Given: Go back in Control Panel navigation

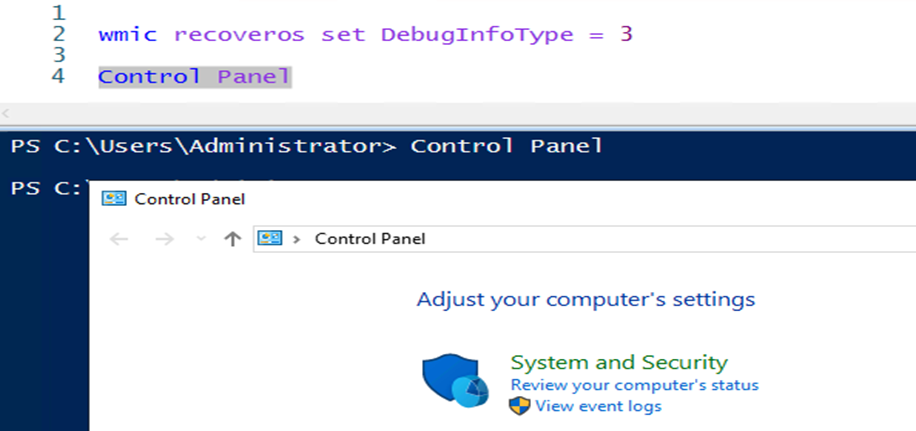Looking at the screenshot, I should click(119, 239).
